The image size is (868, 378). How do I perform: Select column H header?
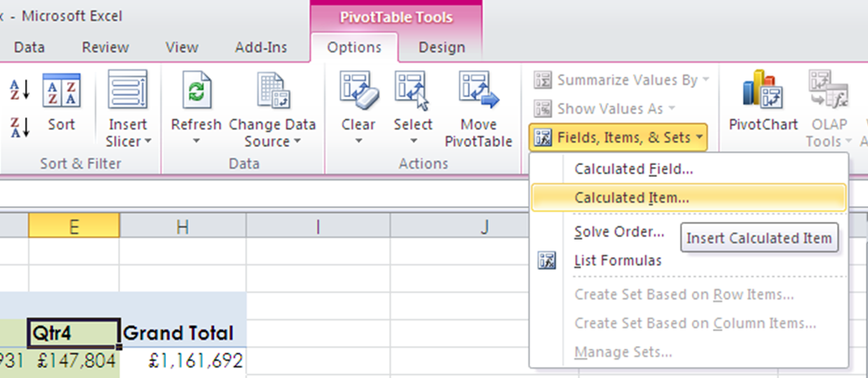point(183,225)
